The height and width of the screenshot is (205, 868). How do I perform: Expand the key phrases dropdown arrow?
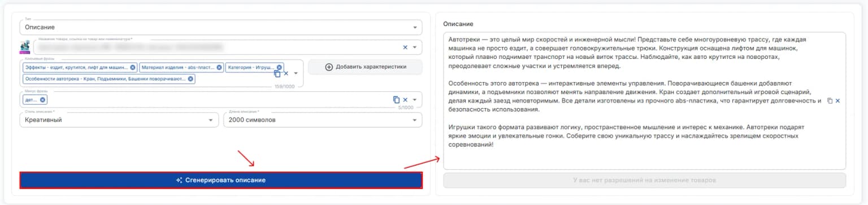tap(296, 73)
